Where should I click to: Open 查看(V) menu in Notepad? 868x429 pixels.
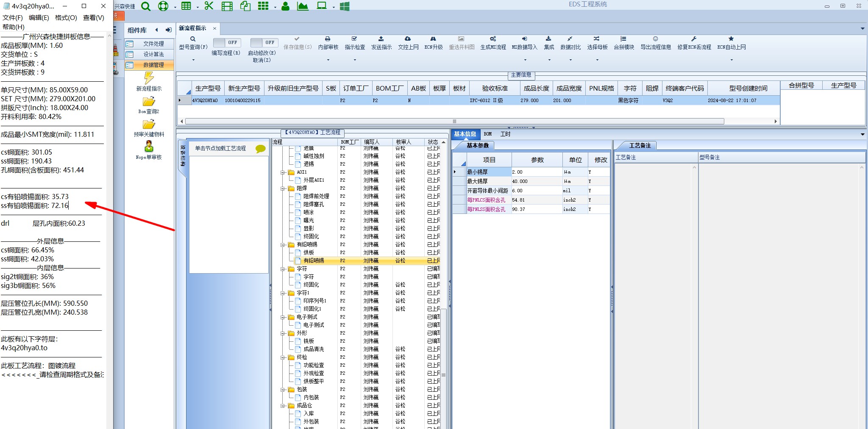(94, 18)
